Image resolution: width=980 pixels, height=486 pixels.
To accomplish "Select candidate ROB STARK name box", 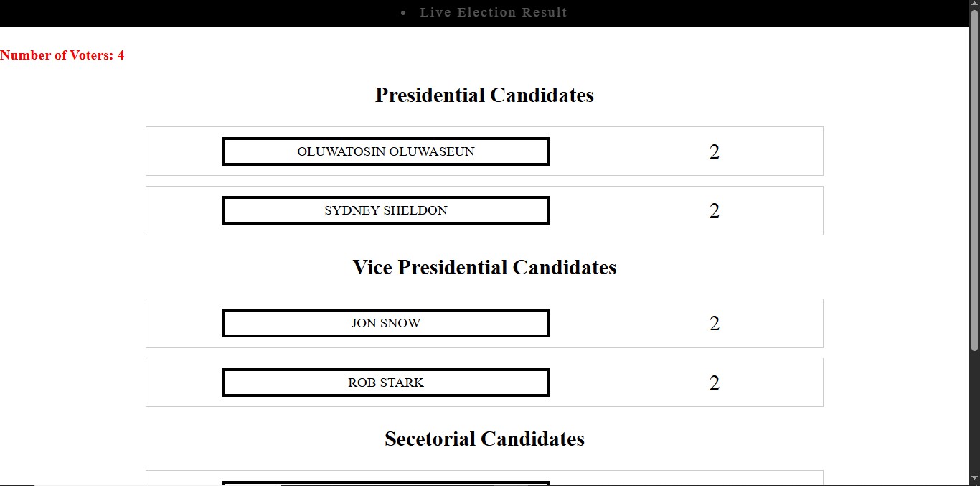I will tap(386, 383).
